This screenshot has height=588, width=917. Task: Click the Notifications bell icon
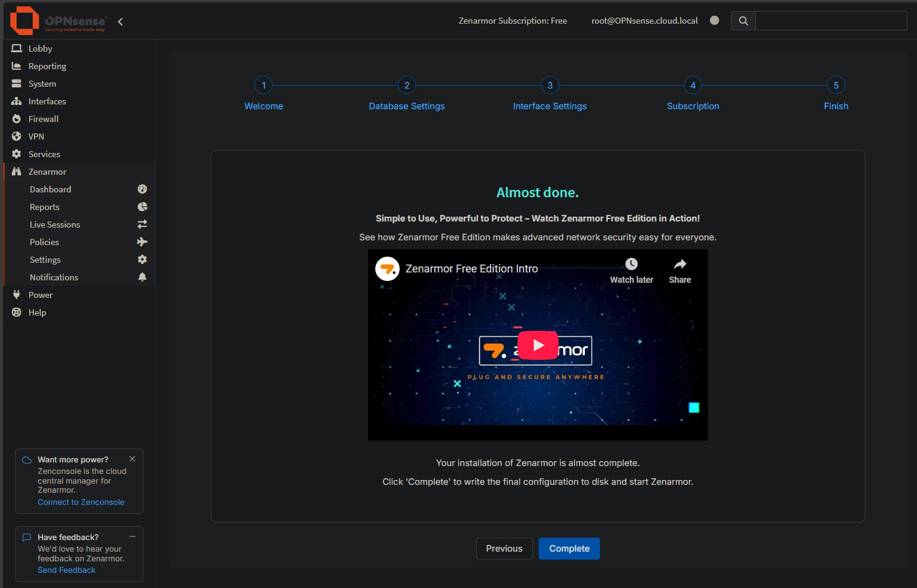coord(142,277)
